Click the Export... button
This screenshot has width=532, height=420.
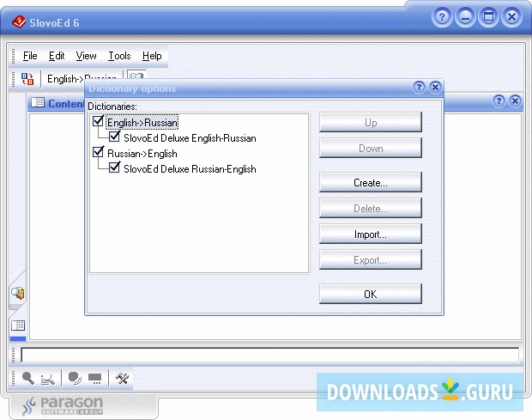pyautogui.click(x=371, y=260)
